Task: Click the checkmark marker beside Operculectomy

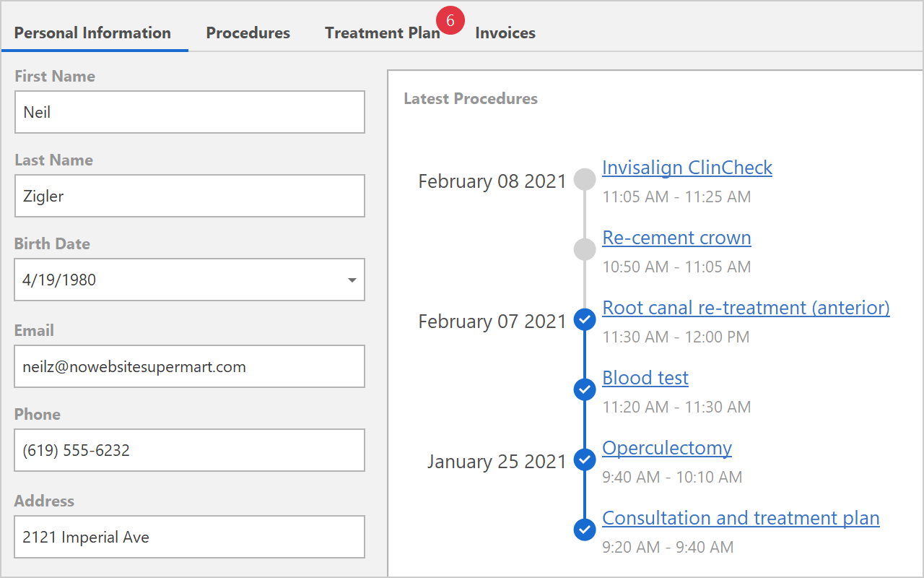Action: [x=584, y=460]
